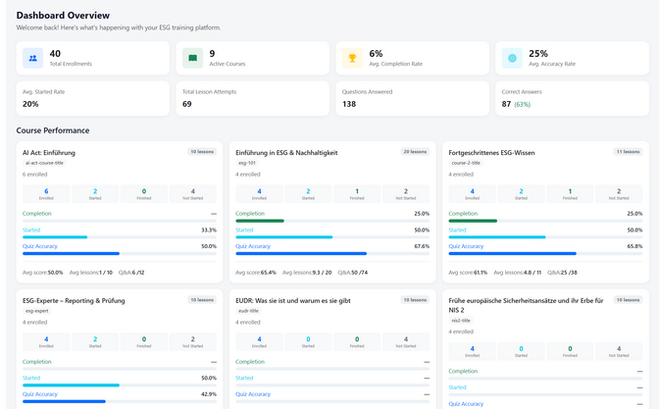Click the 11 lessons badge
Image resolution: width=660 pixels, height=409 pixels.
[x=628, y=152]
